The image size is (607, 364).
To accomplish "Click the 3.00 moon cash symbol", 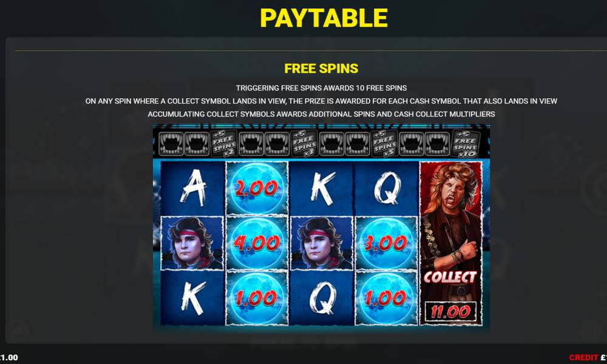I will (x=386, y=243).
